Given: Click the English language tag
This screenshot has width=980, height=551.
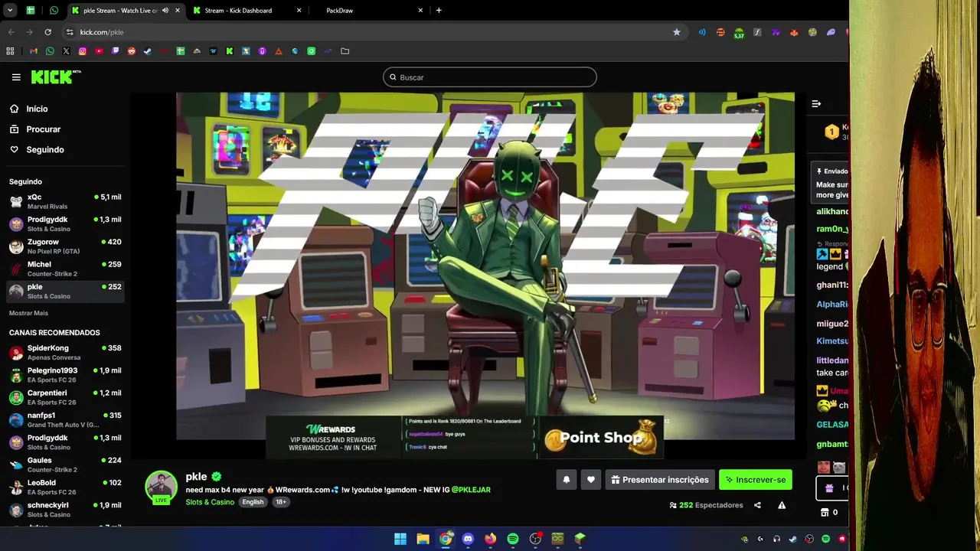Looking at the screenshot, I should 253,502.
